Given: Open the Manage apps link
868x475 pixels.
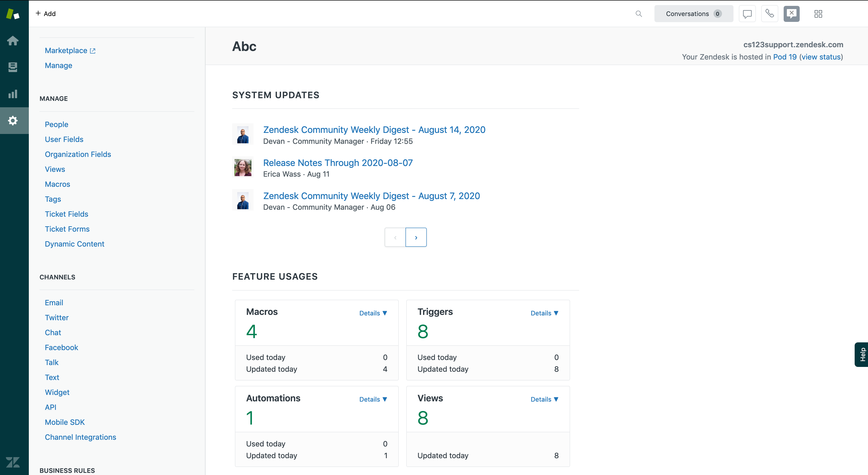Looking at the screenshot, I should (58, 65).
